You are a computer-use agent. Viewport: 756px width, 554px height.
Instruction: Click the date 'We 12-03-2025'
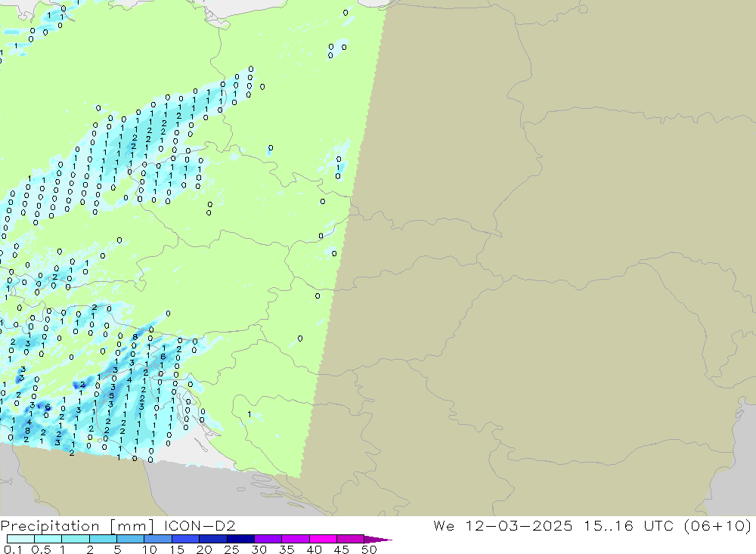tap(503, 525)
